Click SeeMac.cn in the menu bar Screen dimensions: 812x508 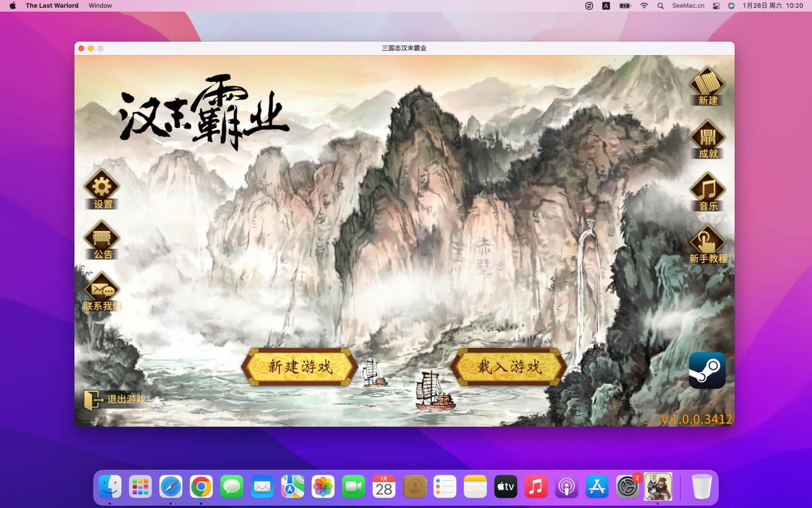point(688,6)
